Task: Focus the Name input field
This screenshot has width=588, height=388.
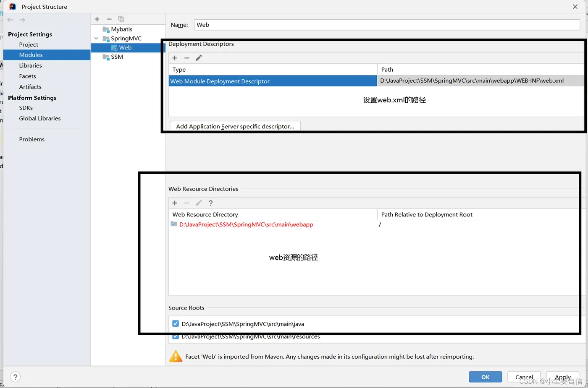Action: point(387,25)
